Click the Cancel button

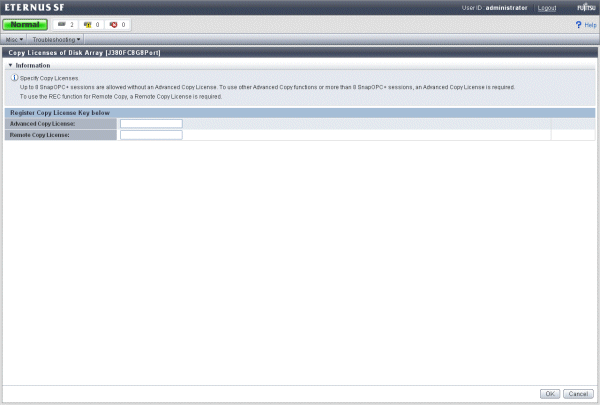[578, 394]
